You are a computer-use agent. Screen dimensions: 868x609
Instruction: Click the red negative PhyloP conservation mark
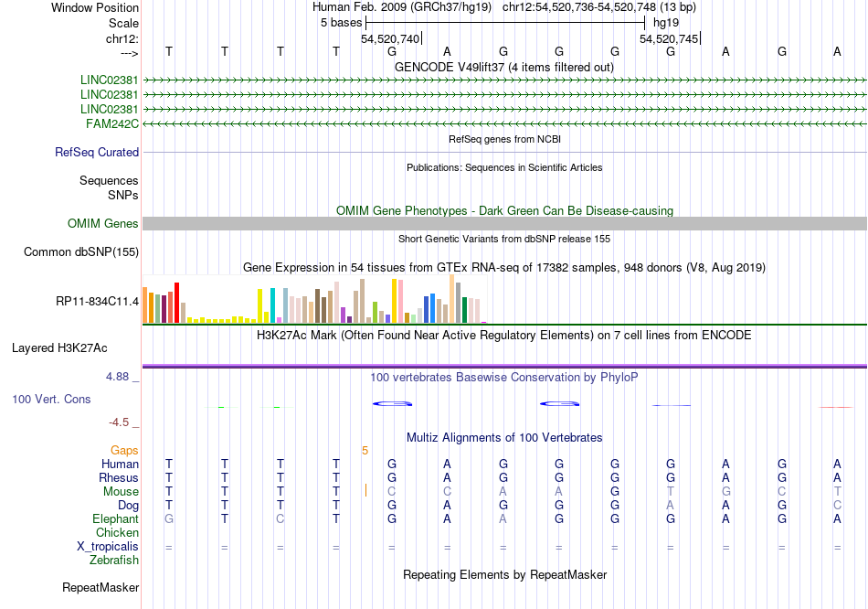pyautogui.click(x=836, y=407)
